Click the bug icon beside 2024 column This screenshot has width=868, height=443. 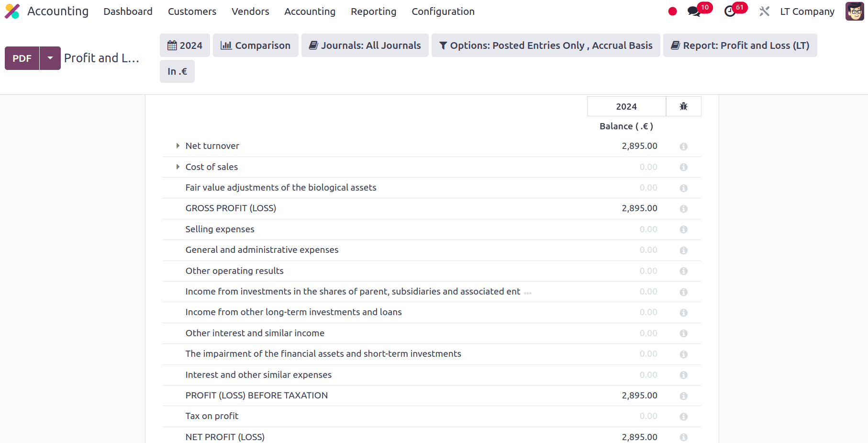[x=683, y=106]
